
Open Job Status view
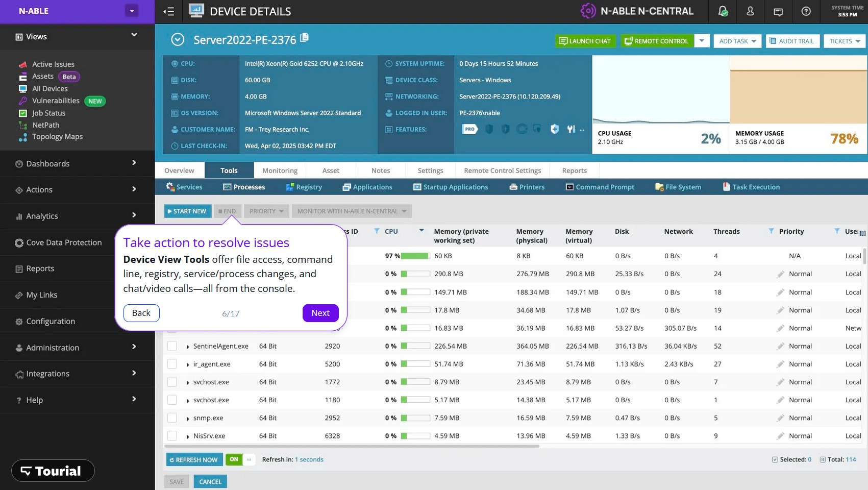coord(48,113)
